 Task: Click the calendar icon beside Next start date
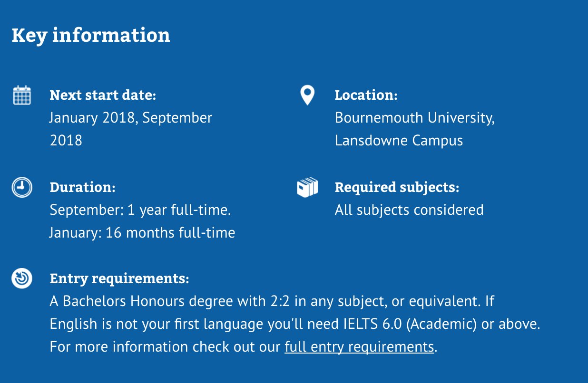pos(21,95)
